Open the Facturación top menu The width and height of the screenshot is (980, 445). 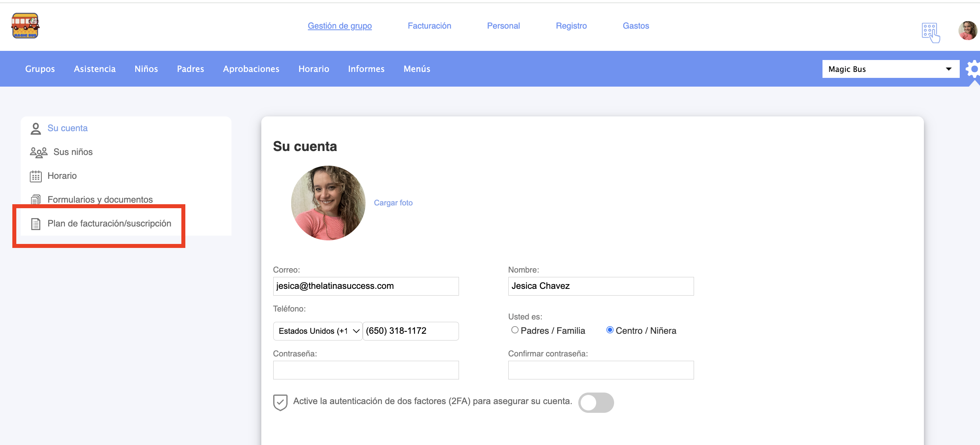pyautogui.click(x=429, y=26)
